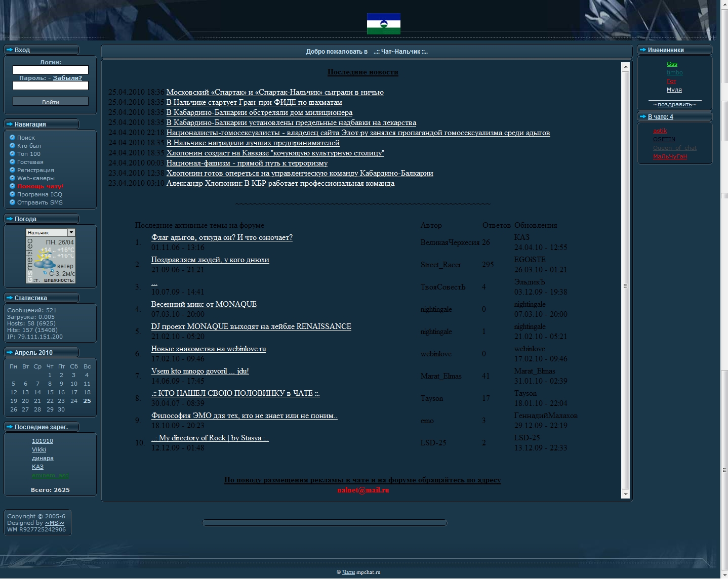The height and width of the screenshot is (579, 728).
Task: Click the bullet icon beside Отправить SMS
Action: 13,202
